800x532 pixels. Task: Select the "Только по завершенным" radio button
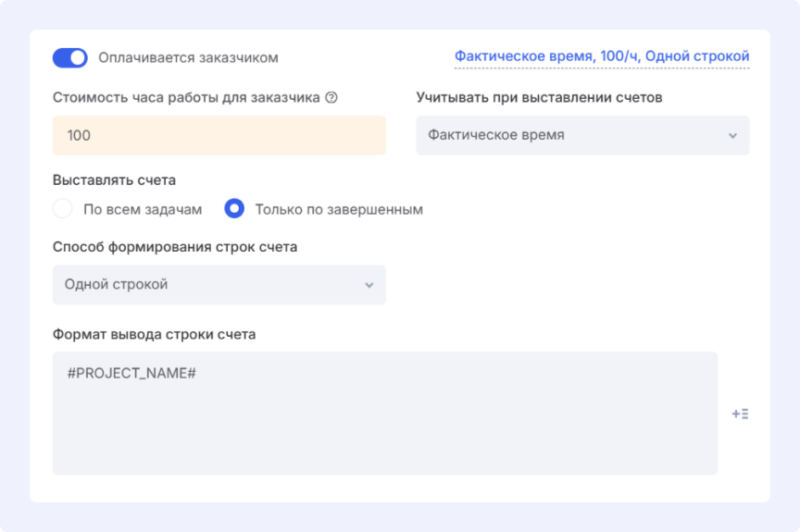(234, 209)
